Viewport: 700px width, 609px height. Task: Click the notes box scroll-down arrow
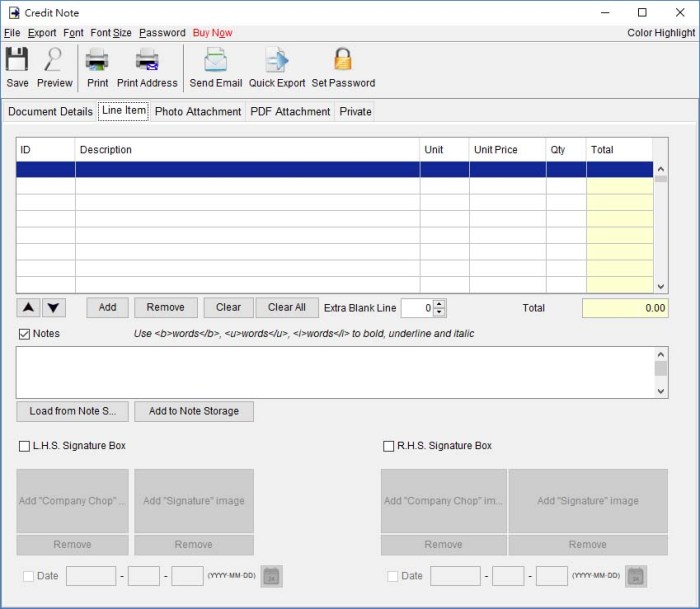pos(661,391)
